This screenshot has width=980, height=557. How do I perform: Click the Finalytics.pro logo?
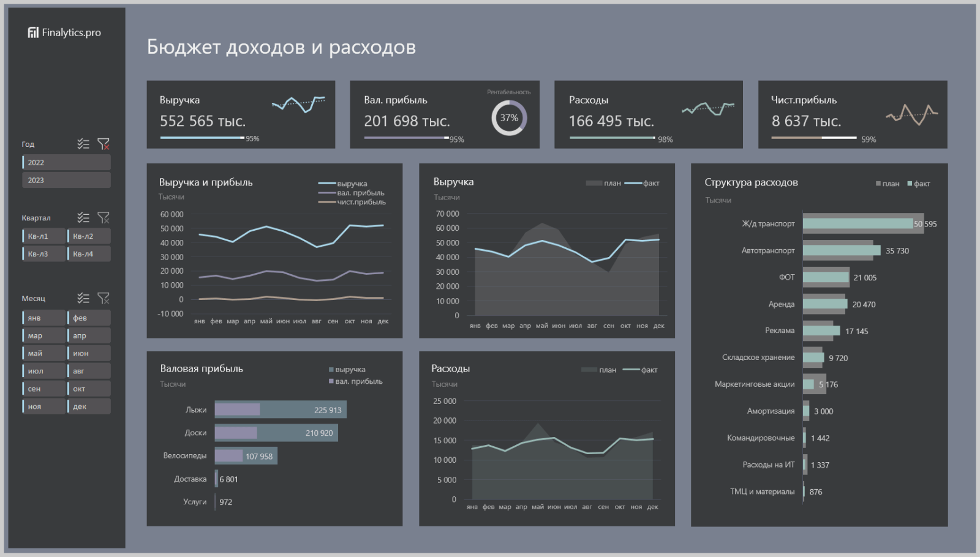point(64,32)
